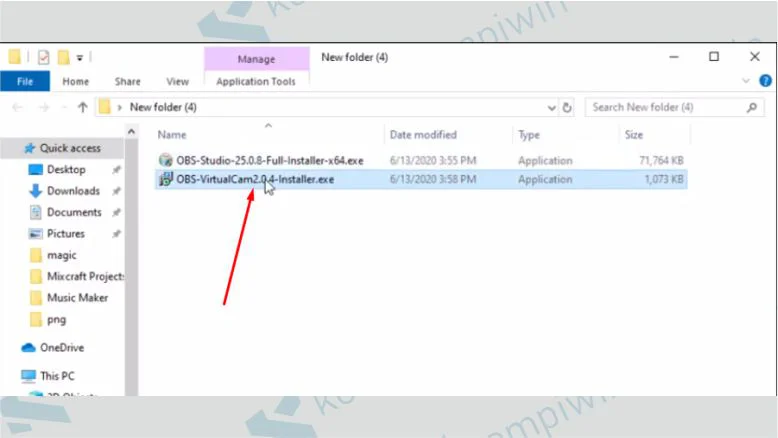Expand the address bar history dropdown
The height and width of the screenshot is (438, 778).
coord(552,107)
